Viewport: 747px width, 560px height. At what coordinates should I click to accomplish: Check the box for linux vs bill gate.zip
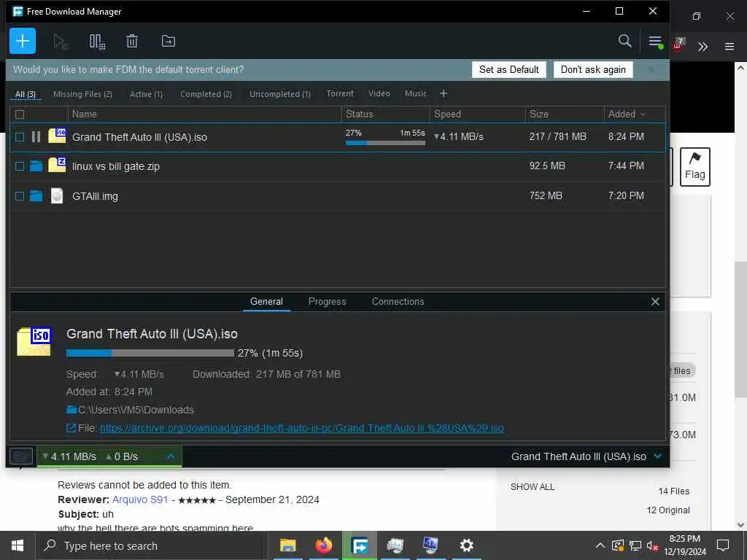20,166
